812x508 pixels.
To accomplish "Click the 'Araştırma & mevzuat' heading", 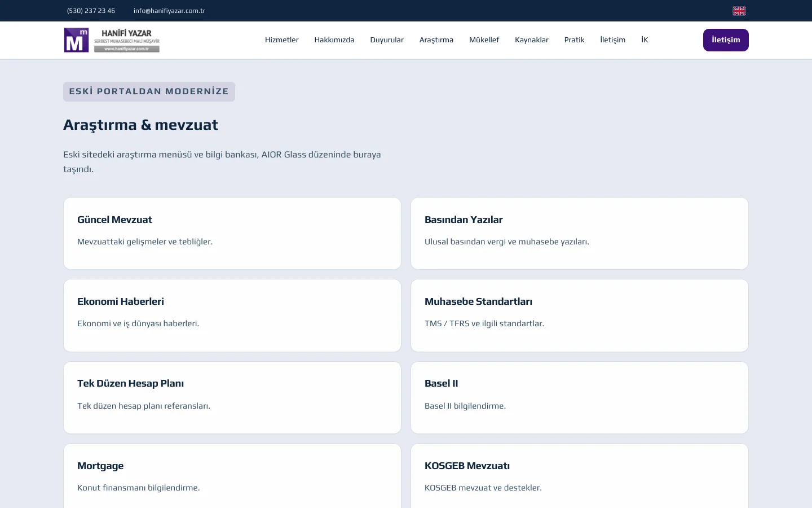I will (140, 125).
